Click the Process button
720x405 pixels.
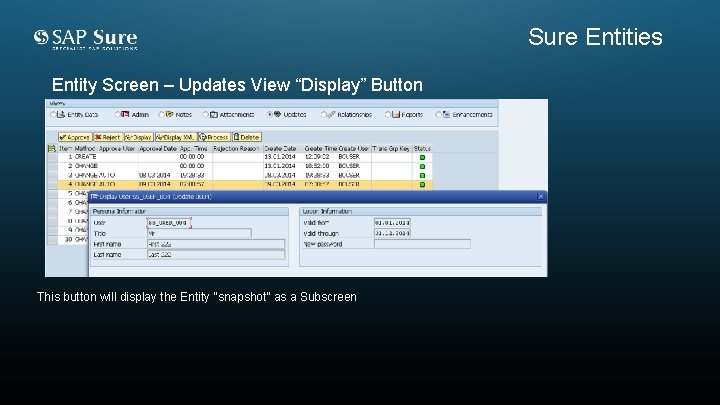(x=214, y=137)
